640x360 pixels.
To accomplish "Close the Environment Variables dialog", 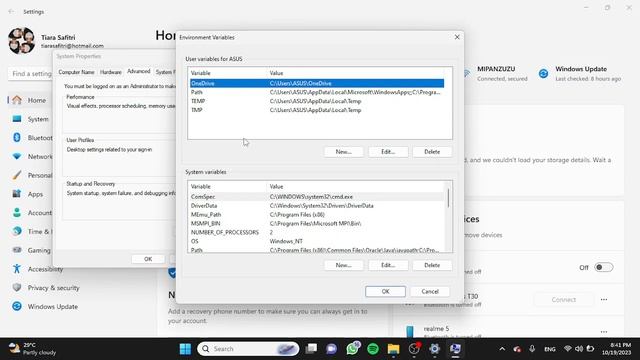I will [x=457, y=37].
